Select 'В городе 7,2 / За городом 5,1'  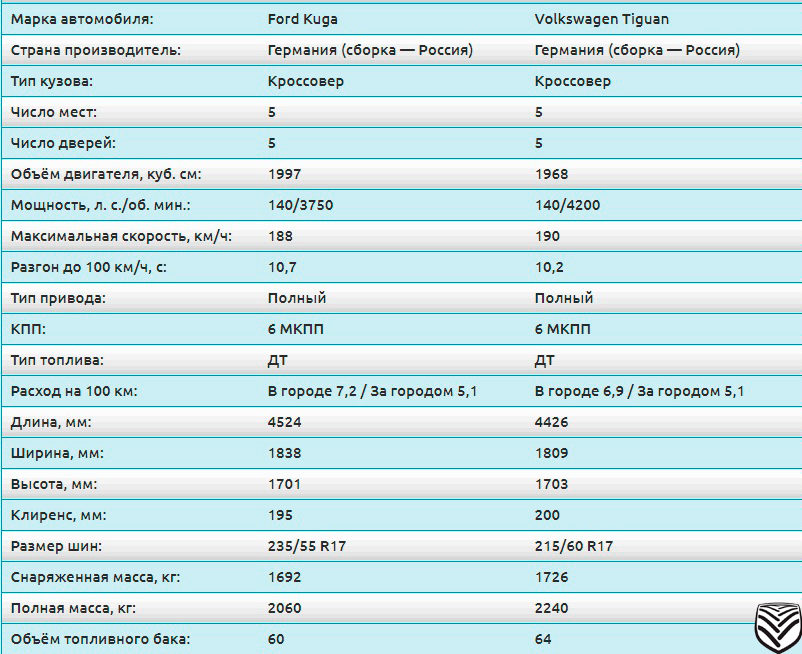coord(372,391)
